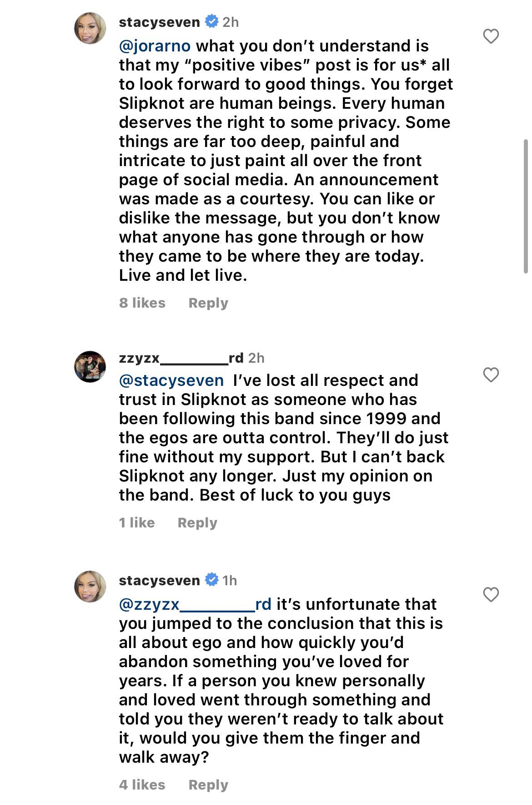The width and height of the screenshot is (532, 805).
Task: Click the verified checkmark on stacyseven's second comment
Action: click(x=211, y=580)
